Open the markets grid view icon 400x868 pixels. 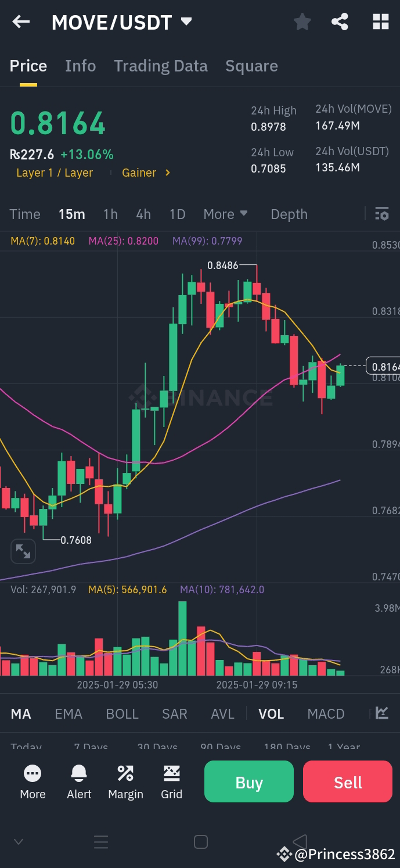(x=380, y=21)
